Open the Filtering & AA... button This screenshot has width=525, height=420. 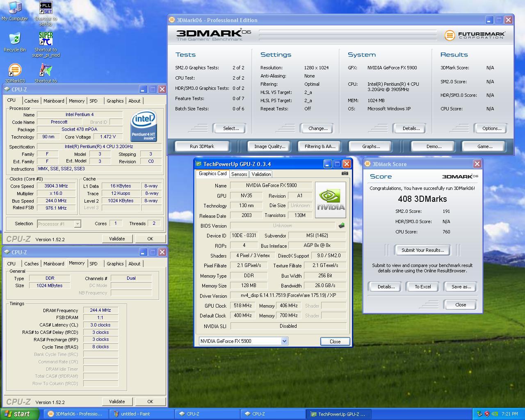(x=320, y=146)
